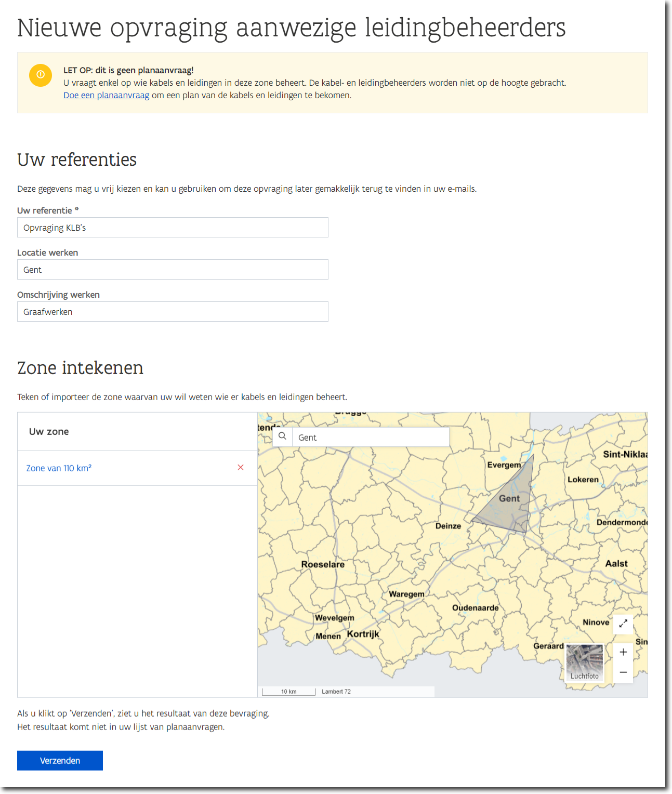Click the Omschrijving werken field with 'Graafwerken'
Screen dimensions: 672x794
point(173,311)
